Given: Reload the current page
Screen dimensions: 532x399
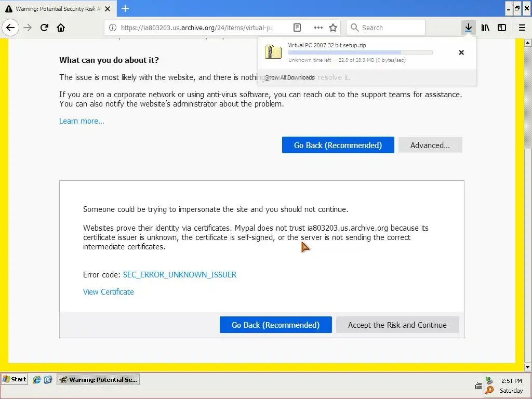Looking at the screenshot, I should pyautogui.click(x=44, y=28).
